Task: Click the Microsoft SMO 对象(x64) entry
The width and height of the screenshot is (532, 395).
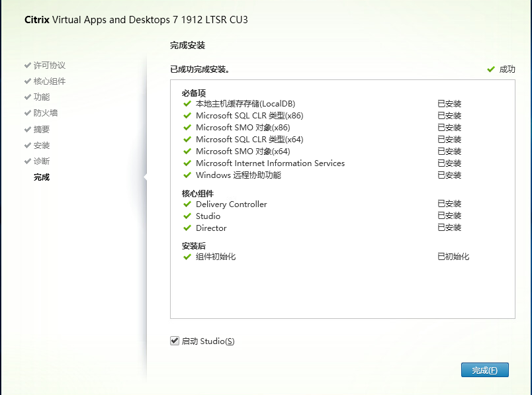Action: pos(243,152)
